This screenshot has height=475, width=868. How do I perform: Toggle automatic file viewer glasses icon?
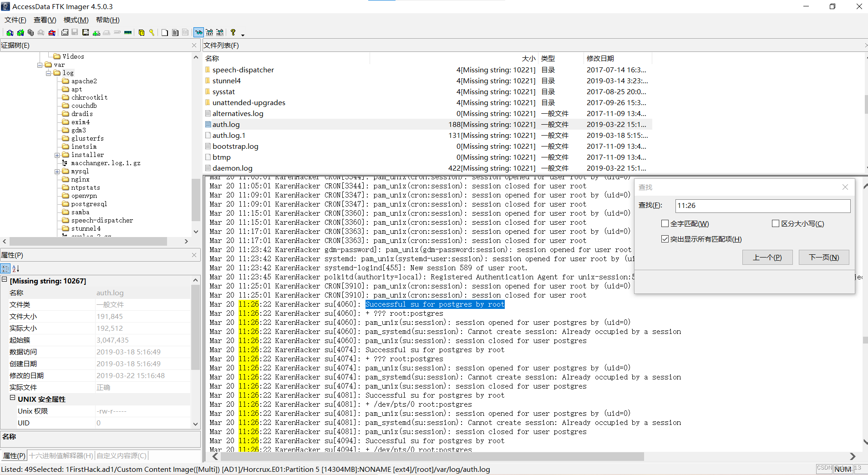pos(198,33)
